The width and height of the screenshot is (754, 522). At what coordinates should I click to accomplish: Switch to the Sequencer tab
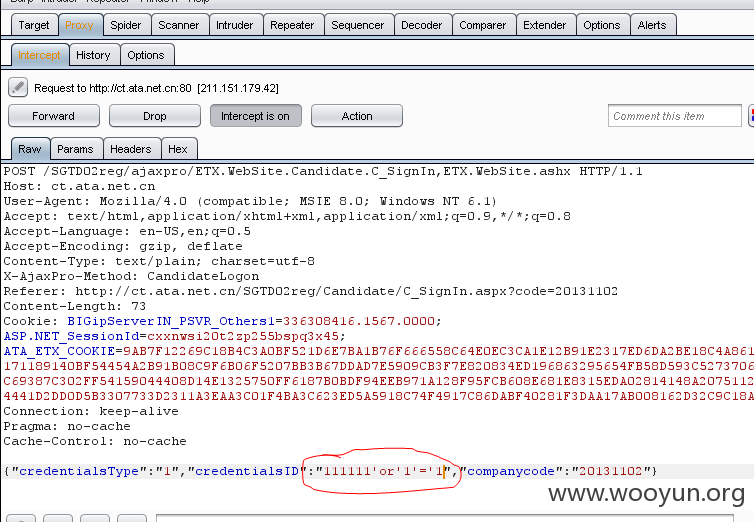click(358, 25)
